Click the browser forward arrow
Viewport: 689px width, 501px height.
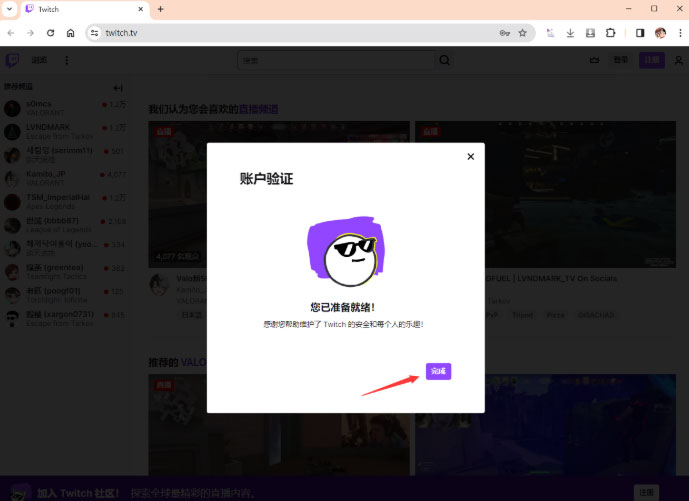coord(30,33)
